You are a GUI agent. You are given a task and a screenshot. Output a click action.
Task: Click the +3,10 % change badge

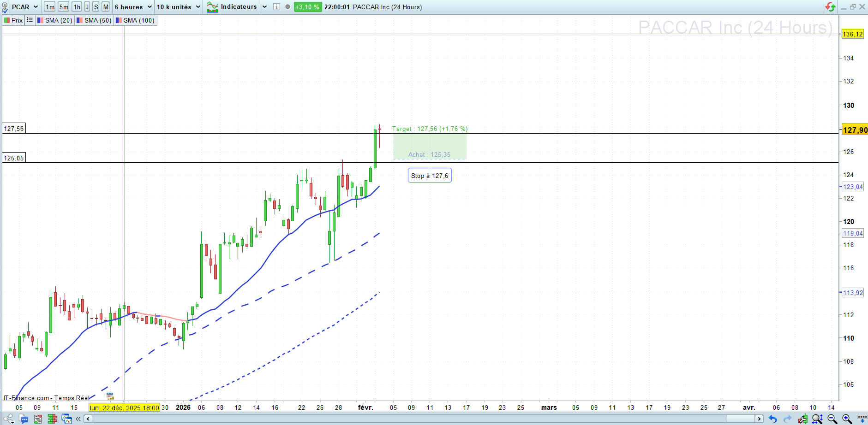click(x=307, y=7)
